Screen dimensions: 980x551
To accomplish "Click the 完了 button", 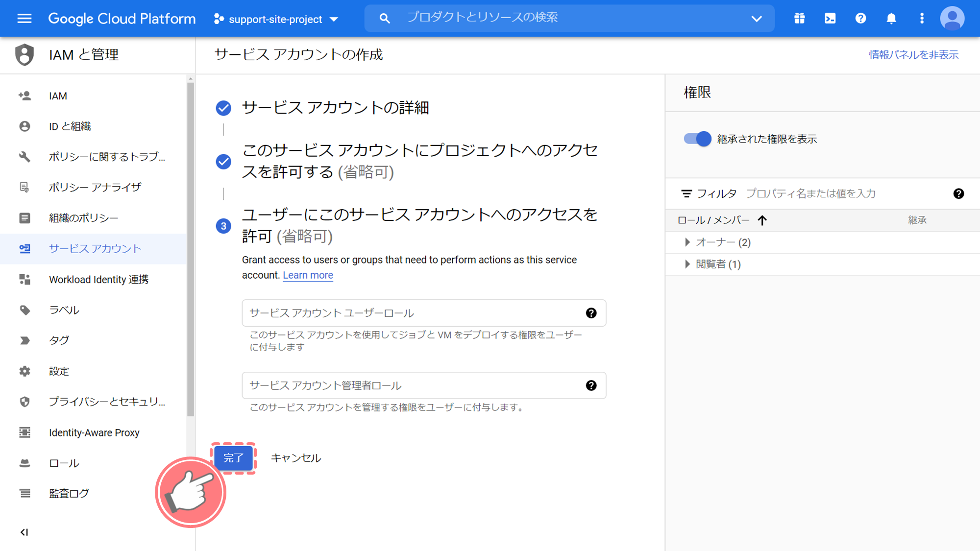I will tap(233, 458).
